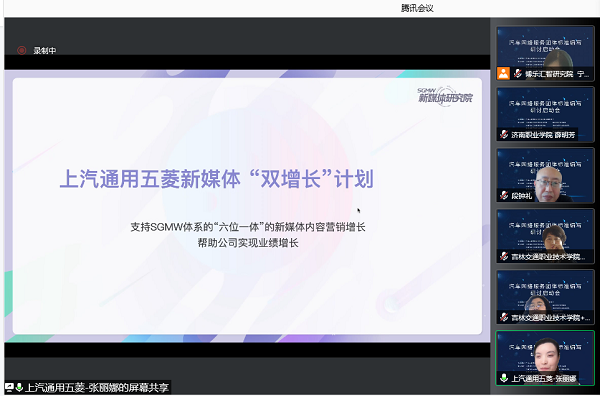Screen dimensions: 600x396
Task: Click the 济南职业学院 薛明芳 name label
Action: (x=543, y=135)
